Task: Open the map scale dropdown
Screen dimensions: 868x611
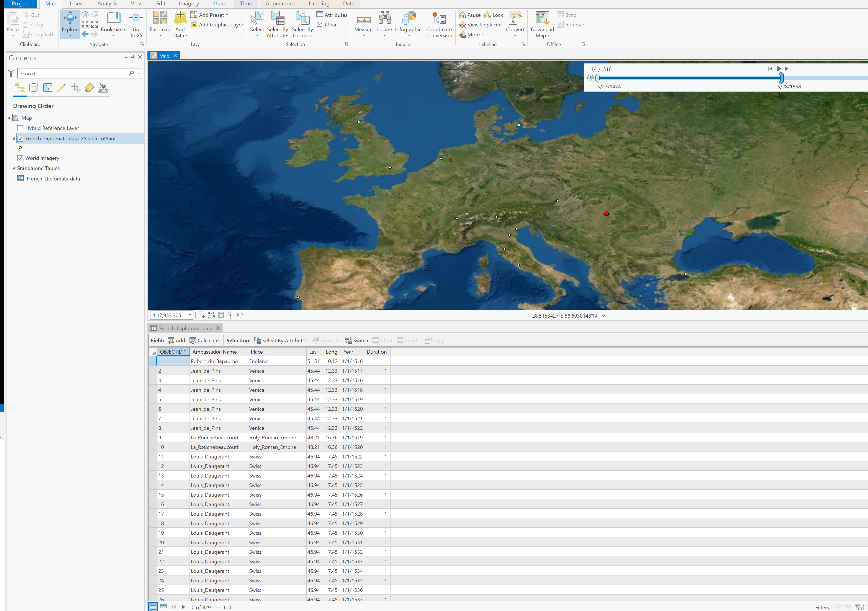Action: [190, 315]
